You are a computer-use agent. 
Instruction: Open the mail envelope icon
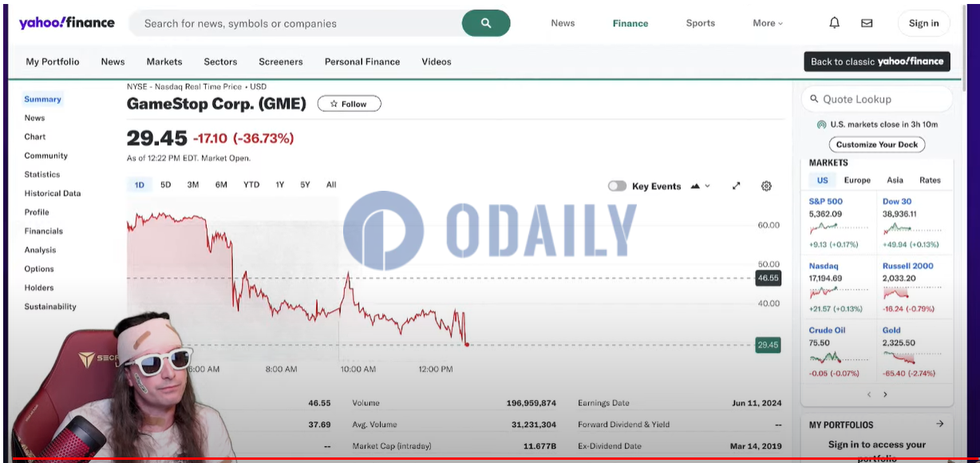click(867, 23)
